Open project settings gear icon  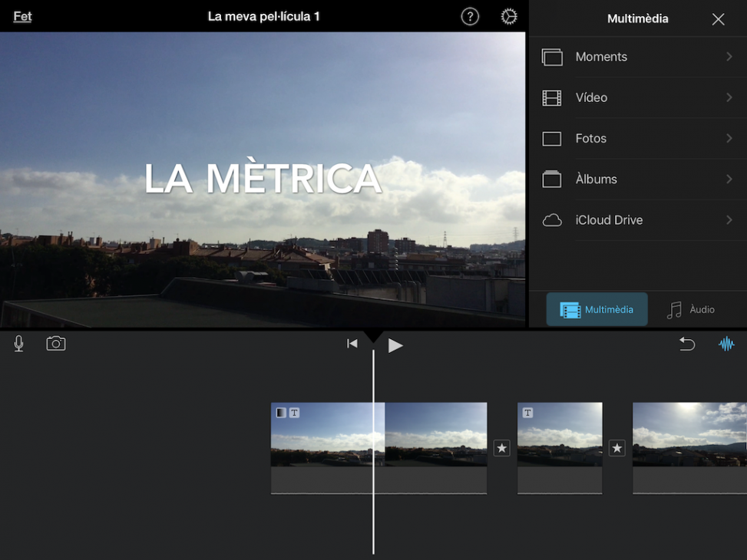(509, 17)
